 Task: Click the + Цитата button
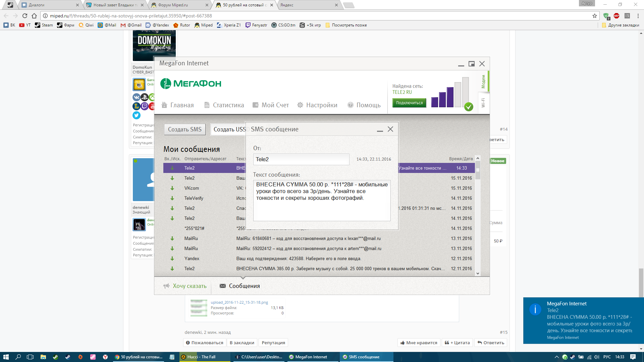tap(457, 343)
